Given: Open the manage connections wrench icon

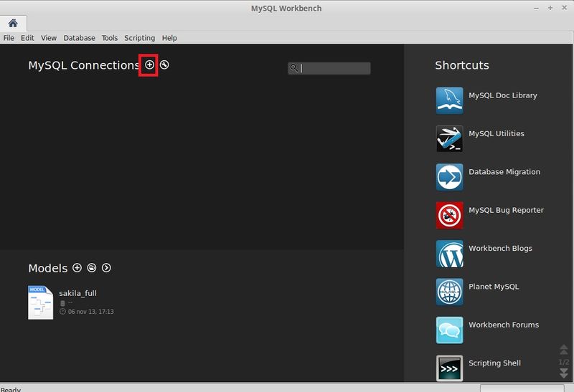Looking at the screenshot, I should pyautogui.click(x=164, y=64).
